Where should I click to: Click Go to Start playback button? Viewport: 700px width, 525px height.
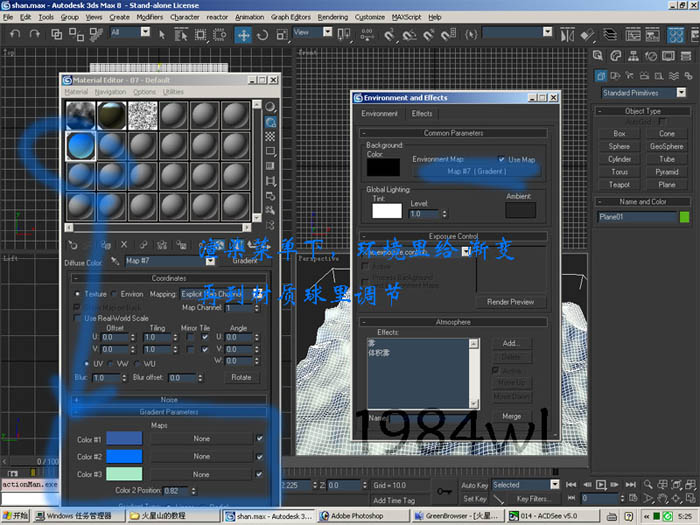coord(571,484)
